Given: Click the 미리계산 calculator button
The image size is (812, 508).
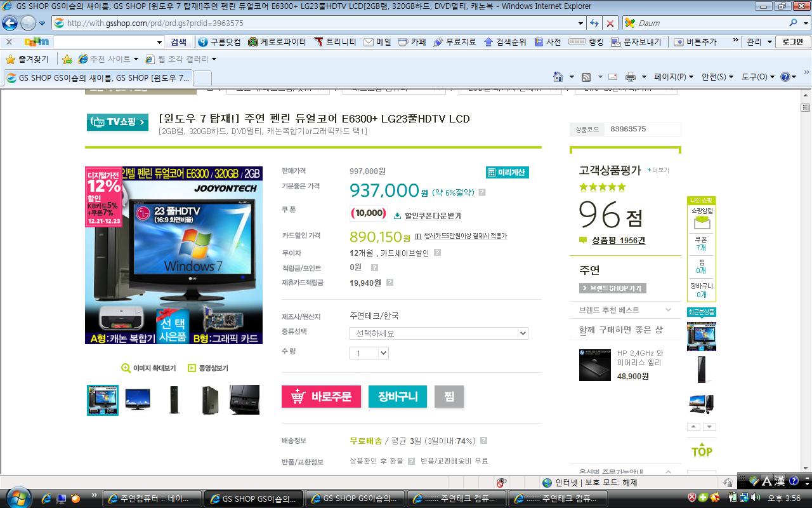Looking at the screenshot, I should pos(507,172).
